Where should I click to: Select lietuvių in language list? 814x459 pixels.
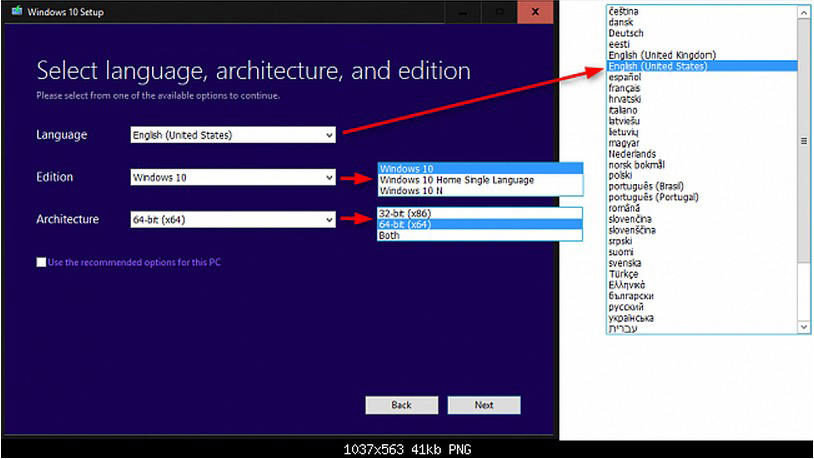[702, 132]
